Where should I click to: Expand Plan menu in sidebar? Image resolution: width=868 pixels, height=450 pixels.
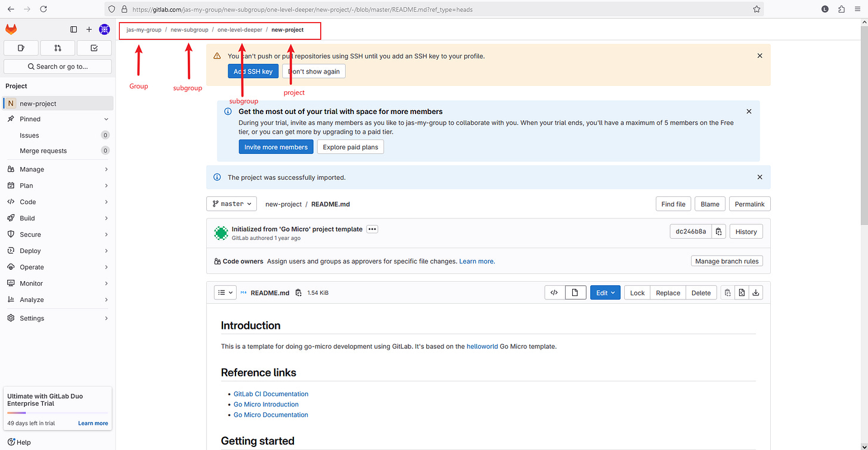(x=58, y=186)
